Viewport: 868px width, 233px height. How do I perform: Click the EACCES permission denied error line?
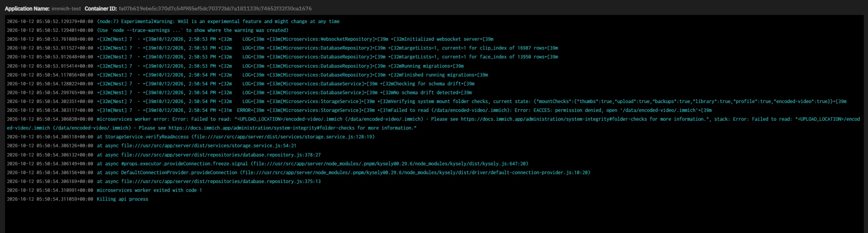coord(359,110)
